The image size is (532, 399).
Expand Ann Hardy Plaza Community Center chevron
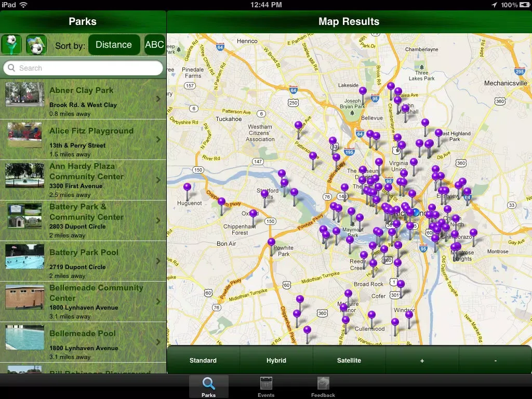(x=158, y=180)
